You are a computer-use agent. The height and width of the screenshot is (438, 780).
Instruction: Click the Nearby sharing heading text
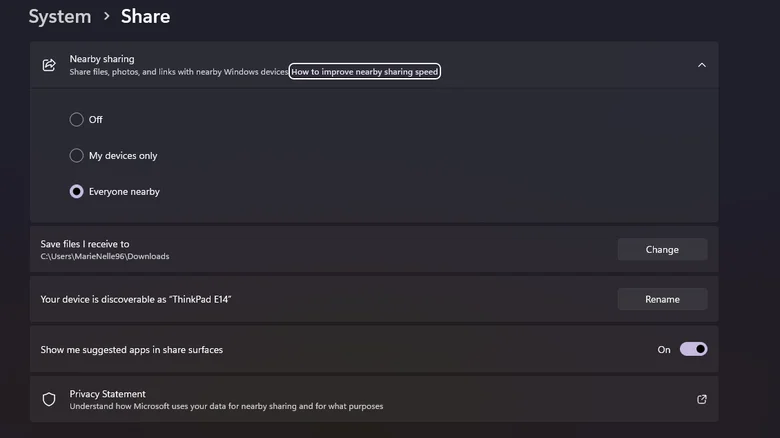102,59
